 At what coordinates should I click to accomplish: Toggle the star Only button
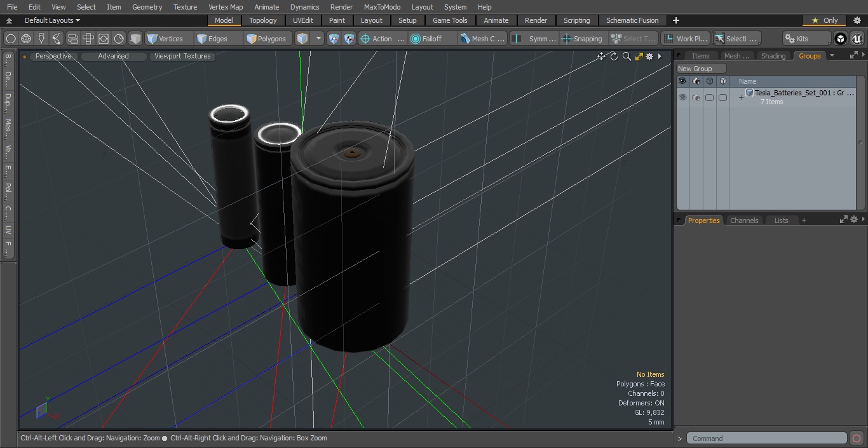point(824,20)
